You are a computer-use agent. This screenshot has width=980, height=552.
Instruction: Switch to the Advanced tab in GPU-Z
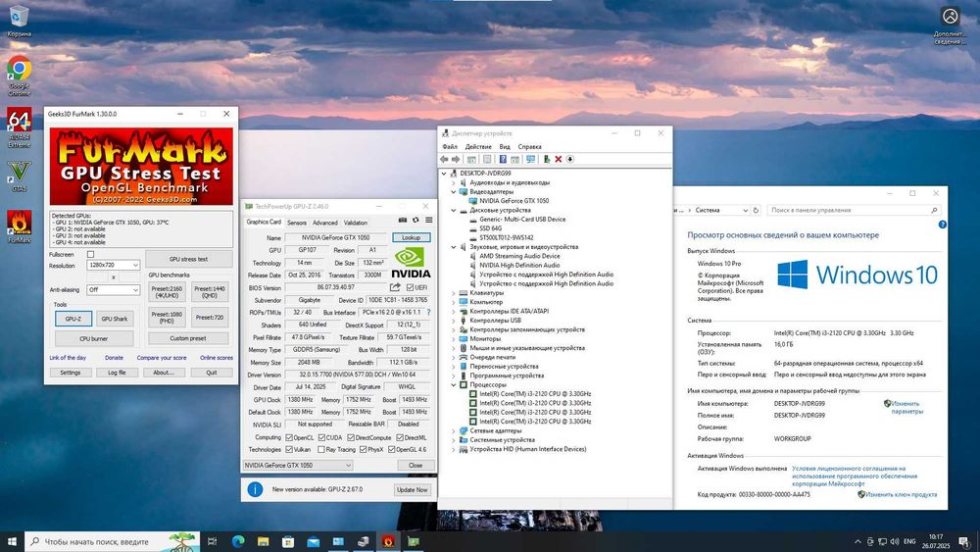pos(325,223)
